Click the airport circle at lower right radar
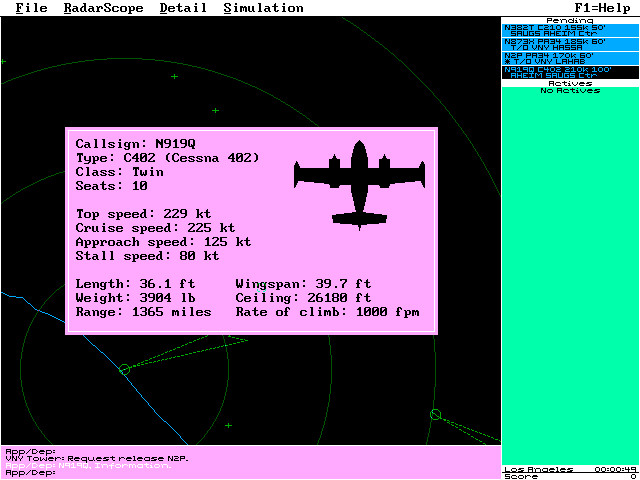The image size is (640, 480). point(436,415)
